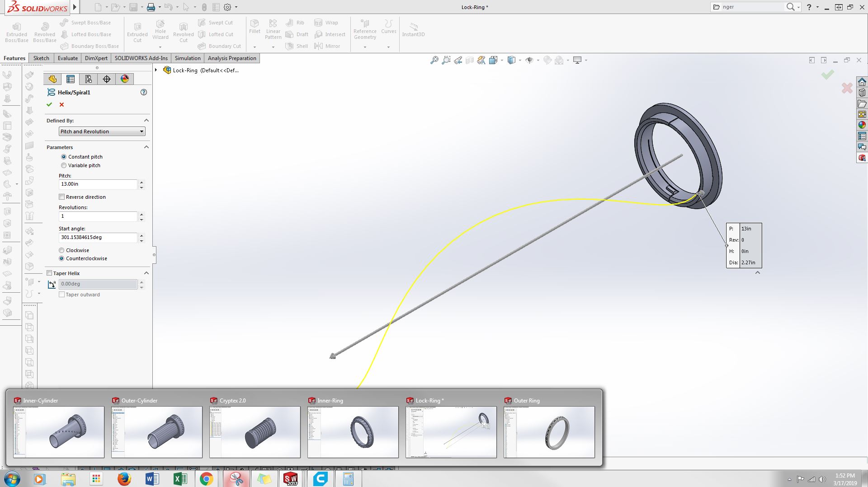Enable the Taper Helix checkbox
The width and height of the screenshot is (868, 487).
(x=49, y=273)
